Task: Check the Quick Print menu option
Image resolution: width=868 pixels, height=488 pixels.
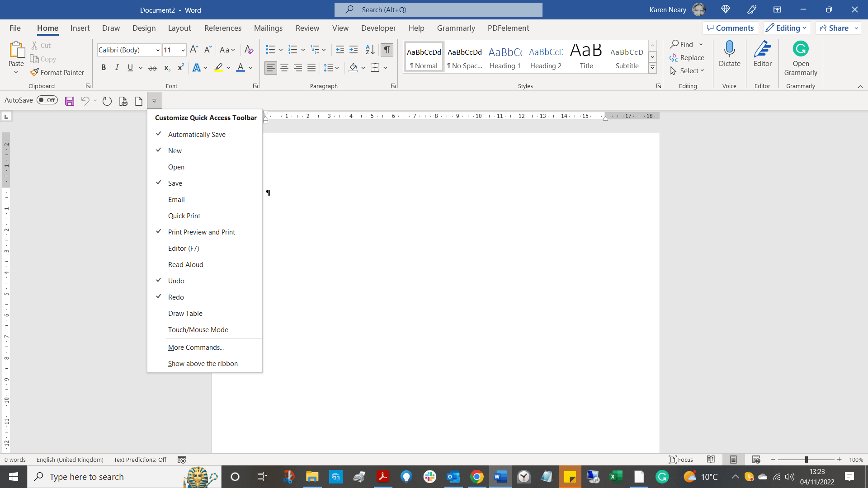Action: coord(184,216)
